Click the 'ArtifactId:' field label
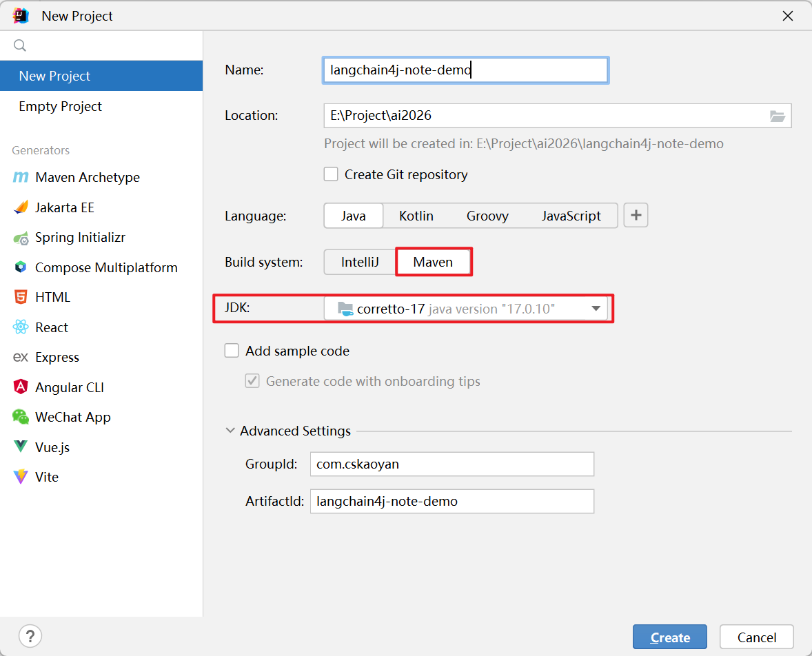This screenshot has width=812, height=656. (274, 501)
